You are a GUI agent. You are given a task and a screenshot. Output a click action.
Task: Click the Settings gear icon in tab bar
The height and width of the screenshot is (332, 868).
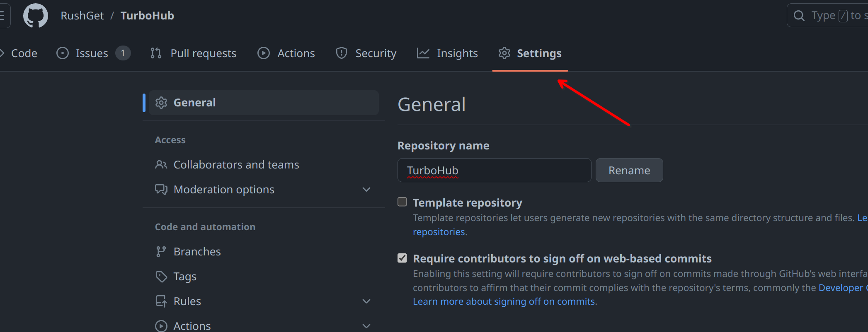click(x=504, y=53)
